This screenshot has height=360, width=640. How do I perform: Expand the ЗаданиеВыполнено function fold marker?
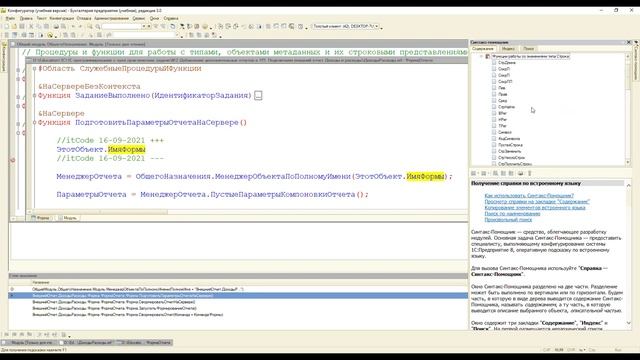coord(34,96)
